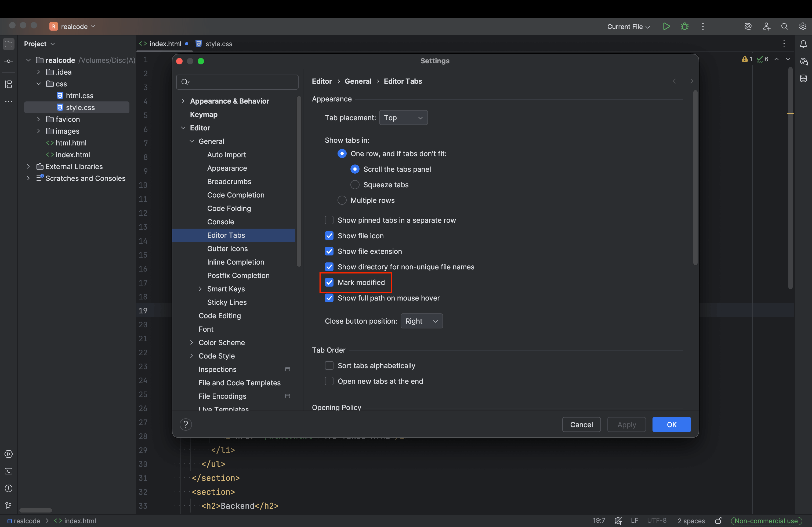Open the Terminal tool window icon
The width and height of the screenshot is (812, 527).
click(9, 471)
